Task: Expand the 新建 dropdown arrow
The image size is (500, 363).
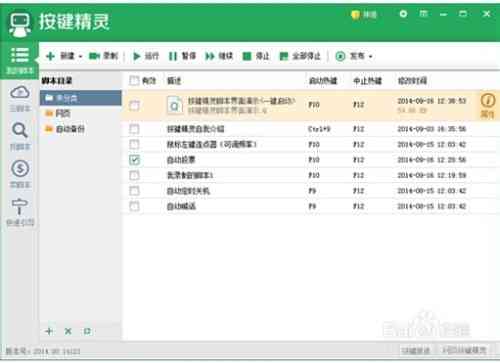Action: (80, 56)
